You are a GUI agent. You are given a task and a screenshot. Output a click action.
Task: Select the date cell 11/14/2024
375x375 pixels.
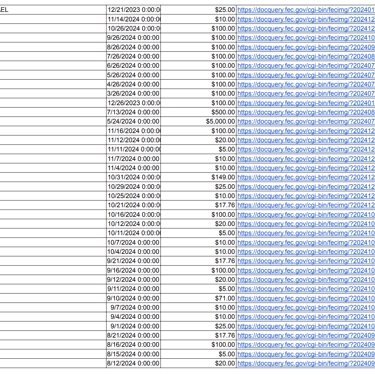click(x=133, y=19)
